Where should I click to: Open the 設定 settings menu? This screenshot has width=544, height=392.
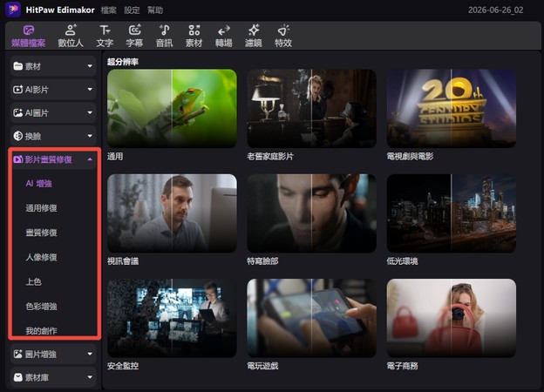tap(132, 10)
